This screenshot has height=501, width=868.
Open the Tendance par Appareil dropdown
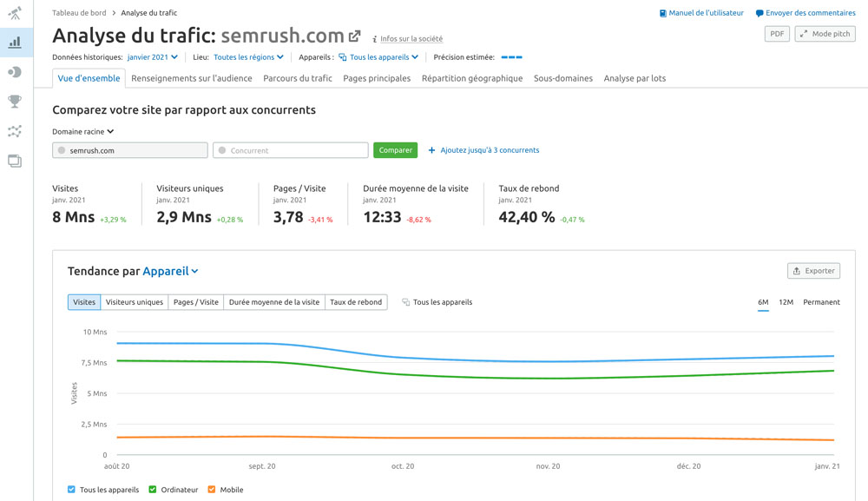(x=170, y=271)
